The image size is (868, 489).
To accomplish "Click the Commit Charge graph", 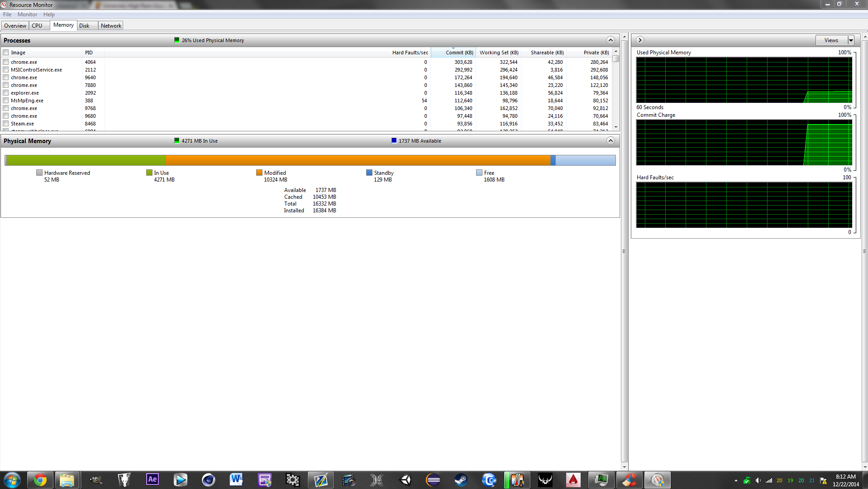I will (x=744, y=143).
